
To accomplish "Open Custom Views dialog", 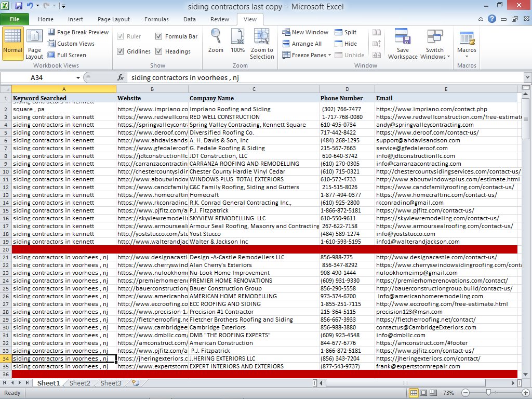I will point(71,44).
